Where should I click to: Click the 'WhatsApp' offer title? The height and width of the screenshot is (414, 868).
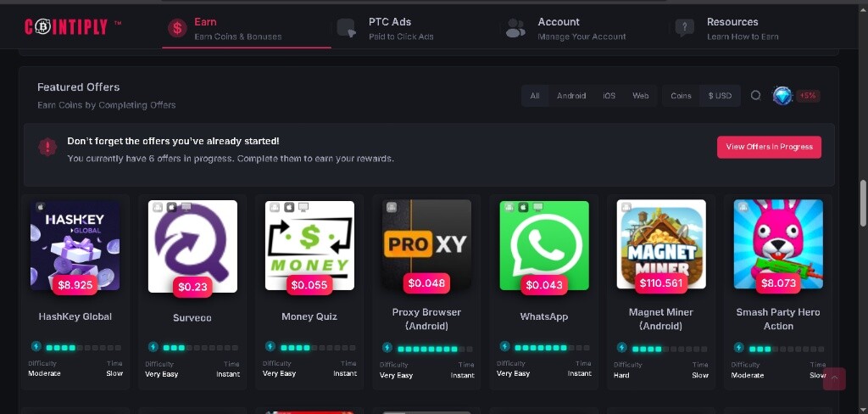point(543,316)
